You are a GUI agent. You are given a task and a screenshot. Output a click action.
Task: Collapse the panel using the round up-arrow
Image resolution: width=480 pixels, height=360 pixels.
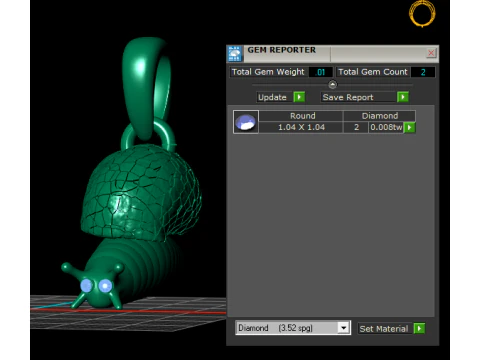(332, 85)
